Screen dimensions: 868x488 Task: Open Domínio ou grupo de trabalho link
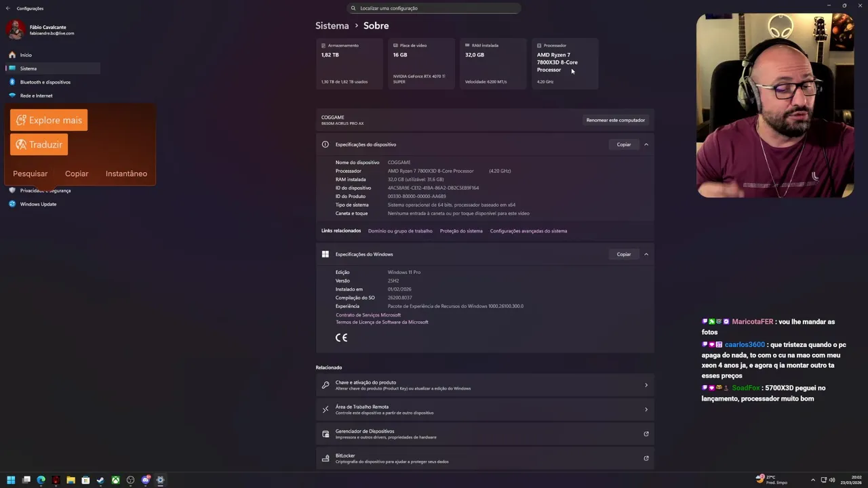pos(400,231)
